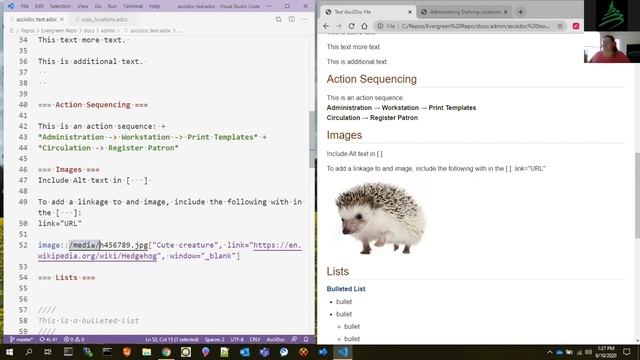Click the Visual Studio Code taskbar icon
Viewport: 640px width, 360px height.
(342, 352)
